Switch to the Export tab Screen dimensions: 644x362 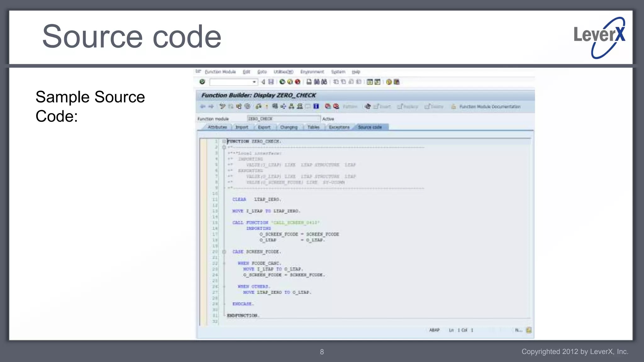coord(264,127)
